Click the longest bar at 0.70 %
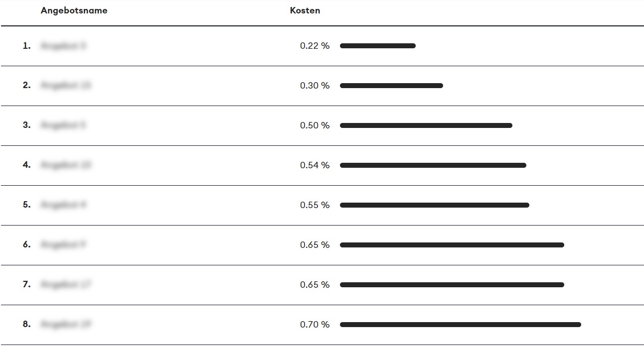Screen dimensions: 644x349 [x=461, y=325]
